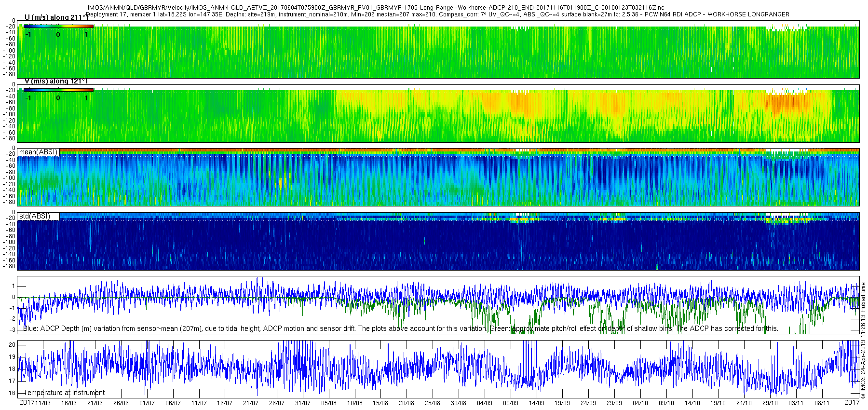
Task: Click the Deployment 17 metadata line
Action: click(437, 14)
